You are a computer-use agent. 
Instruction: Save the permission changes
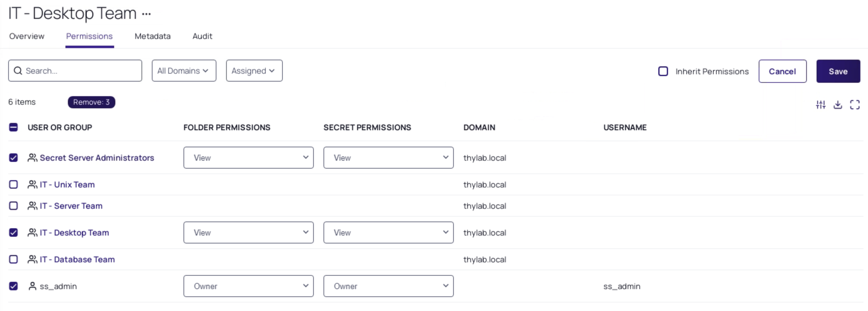[838, 71]
